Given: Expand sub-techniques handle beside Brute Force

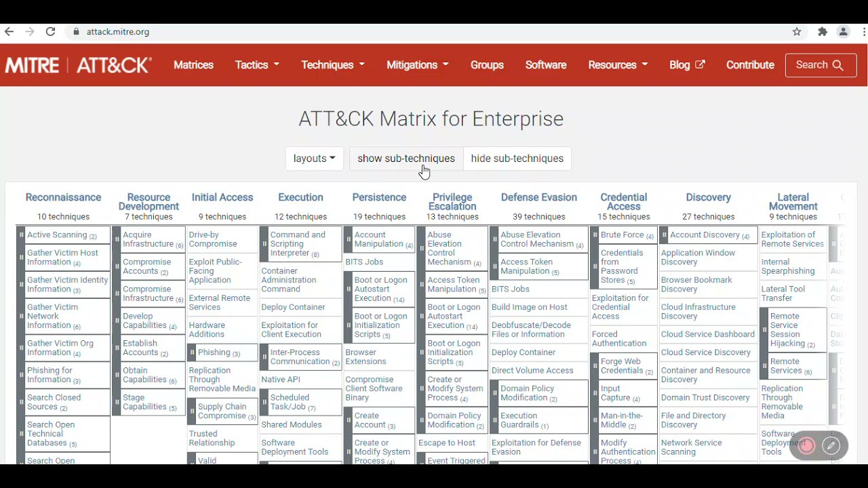Looking at the screenshot, I should [595, 235].
